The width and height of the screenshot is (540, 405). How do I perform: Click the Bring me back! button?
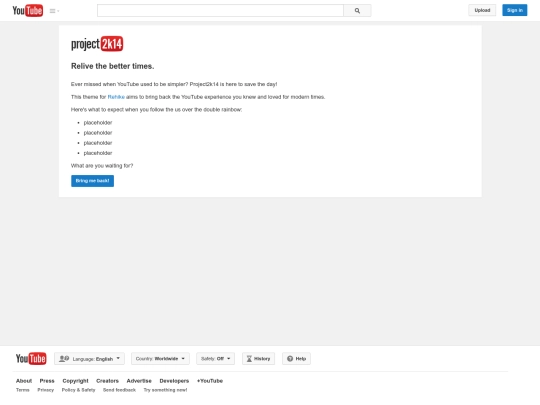(x=92, y=181)
